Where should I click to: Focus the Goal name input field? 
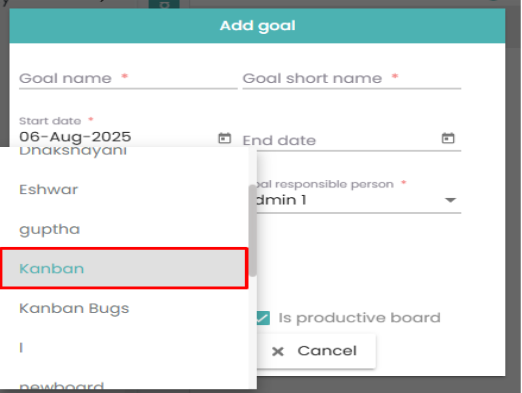[x=128, y=79]
